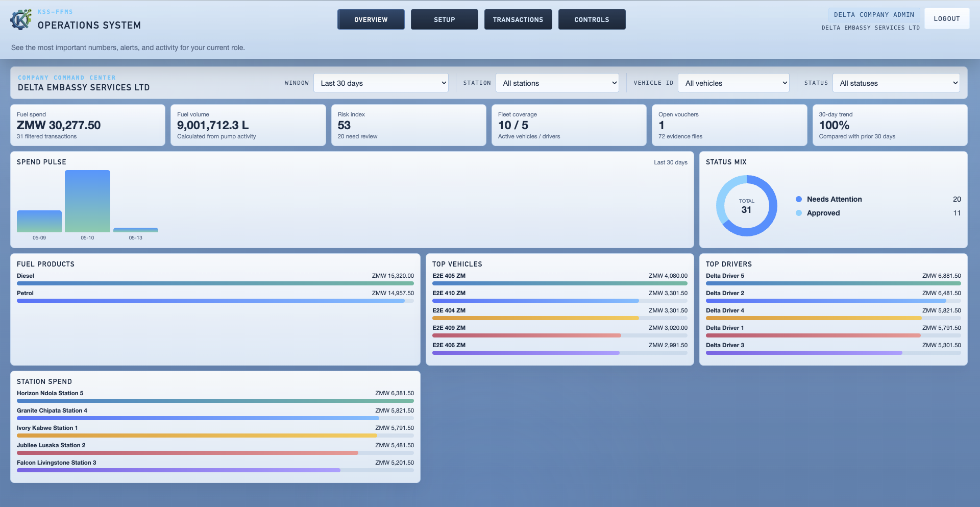The image size is (980, 507).
Task: Click the KSS-FFMS gear logo icon
Action: 21,19
